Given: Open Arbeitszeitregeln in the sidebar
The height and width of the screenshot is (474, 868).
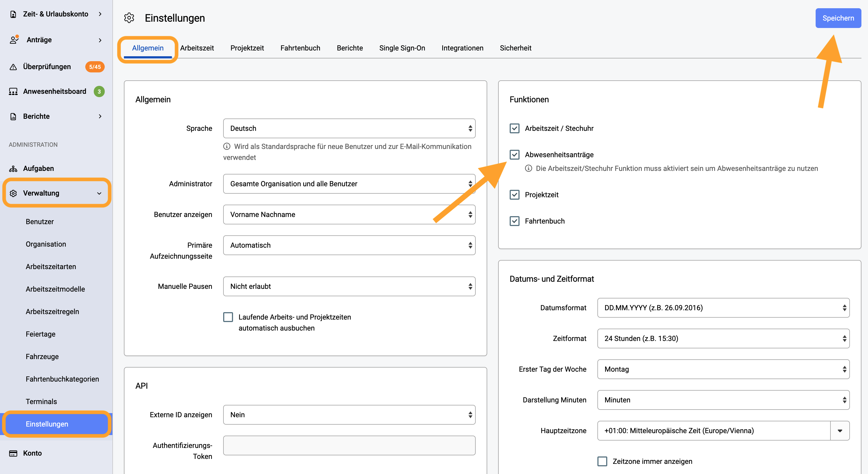Looking at the screenshot, I should point(52,312).
